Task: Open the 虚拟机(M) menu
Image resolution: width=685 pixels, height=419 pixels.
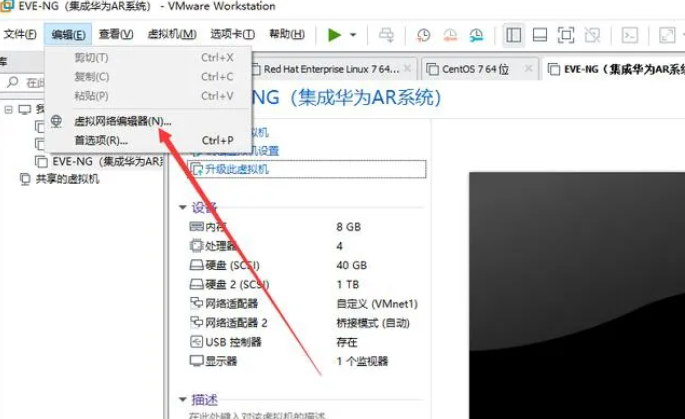Action: click(x=172, y=34)
